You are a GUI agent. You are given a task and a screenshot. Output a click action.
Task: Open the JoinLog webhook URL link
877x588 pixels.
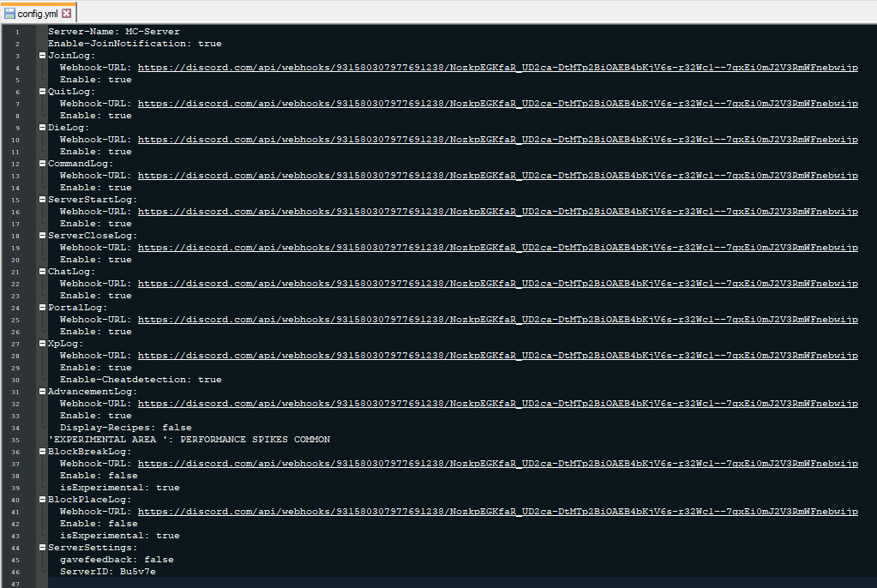(497, 68)
